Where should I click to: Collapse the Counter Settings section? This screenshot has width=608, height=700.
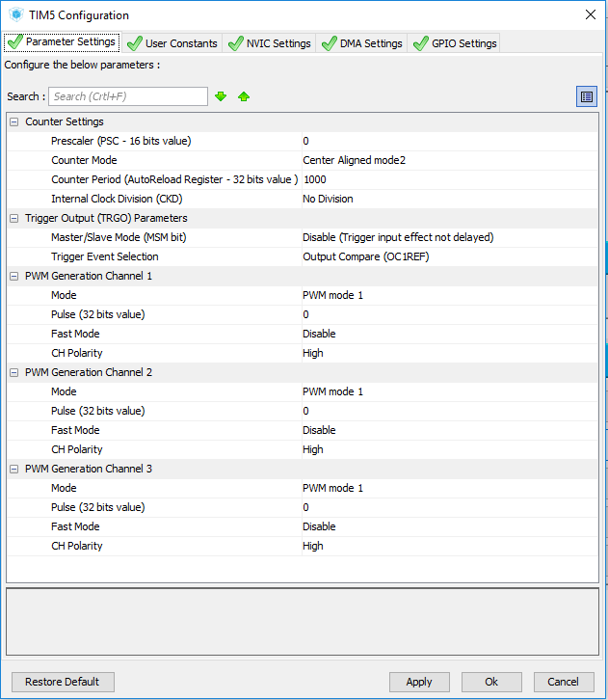[14, 122]
